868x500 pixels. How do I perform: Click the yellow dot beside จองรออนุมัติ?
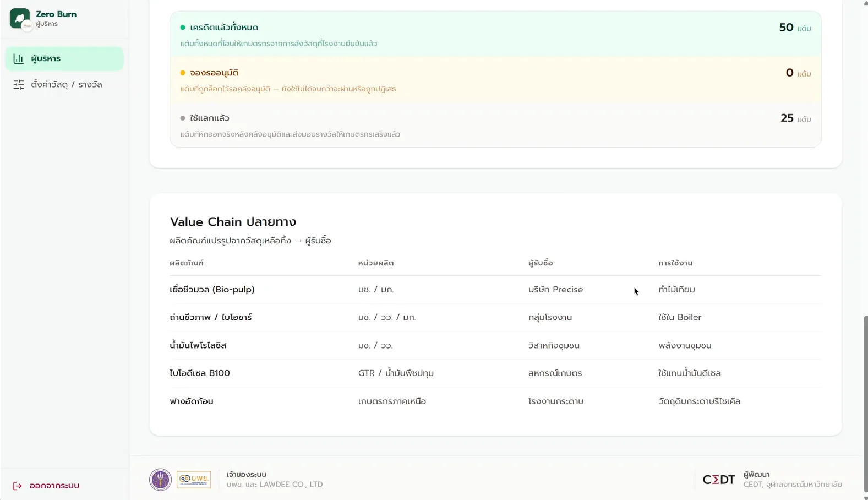click(x=183, y=73)
